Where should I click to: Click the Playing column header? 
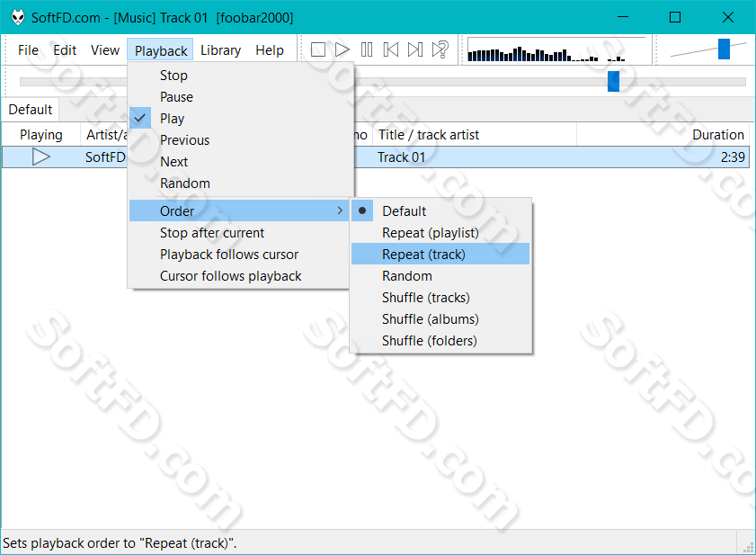point(41,135)
